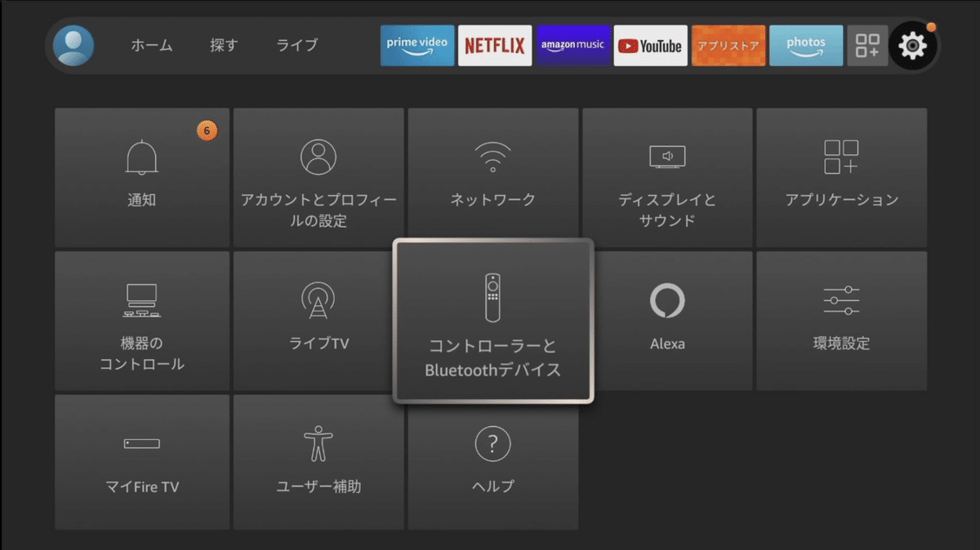Open the ネットワーク Wi-Fi tile

[493, 174]
